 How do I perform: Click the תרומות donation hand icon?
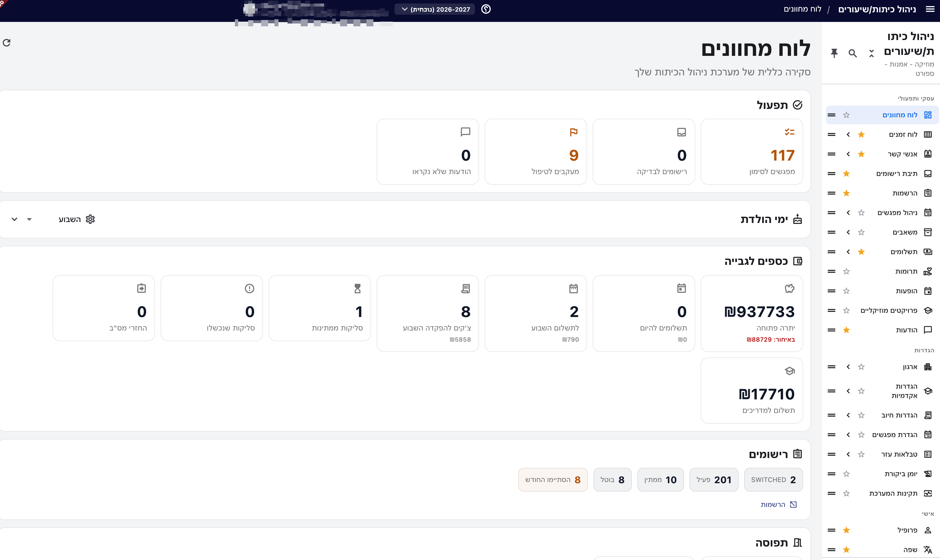928,271
